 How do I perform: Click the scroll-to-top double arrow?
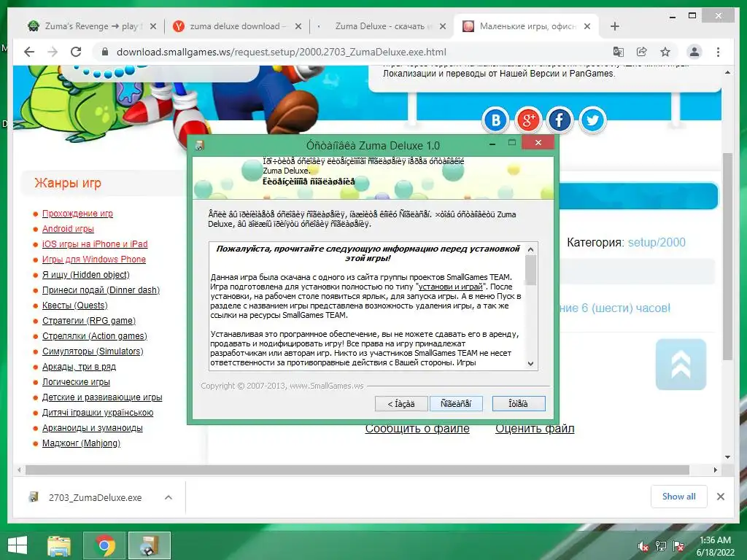pos(681,365)
